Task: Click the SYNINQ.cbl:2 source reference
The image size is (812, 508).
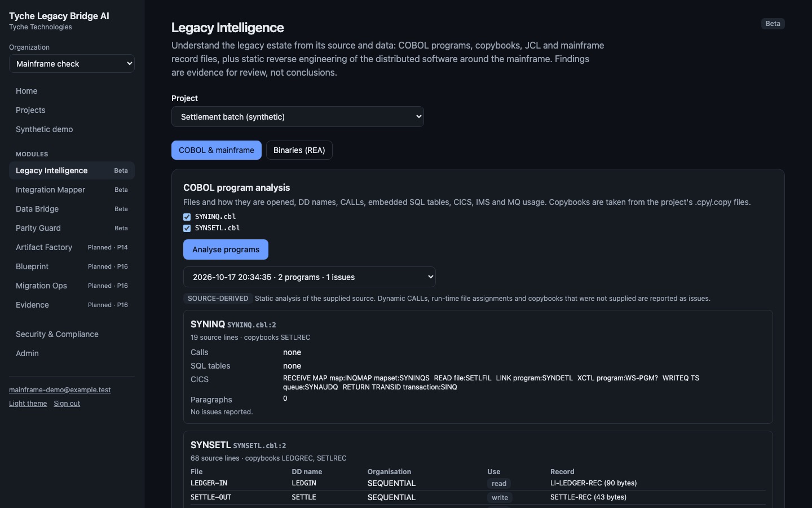Action: [251, 325]
